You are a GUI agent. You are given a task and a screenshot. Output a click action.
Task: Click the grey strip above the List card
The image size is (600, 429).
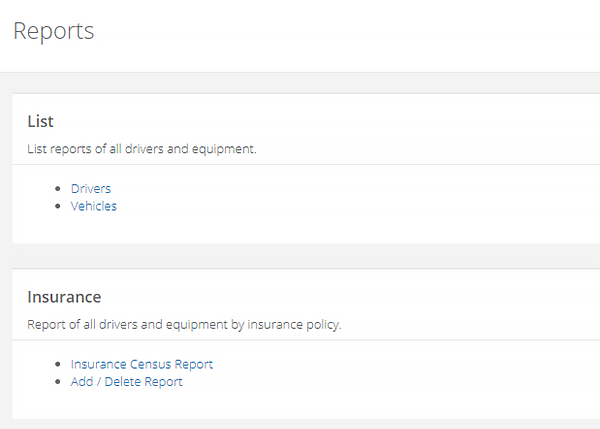300,82
